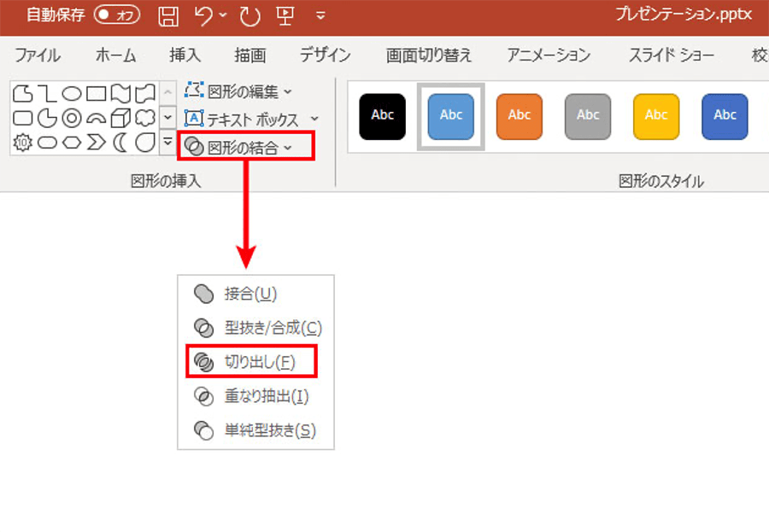Open the Undo history dropdown arrow

tap(223, 15)
